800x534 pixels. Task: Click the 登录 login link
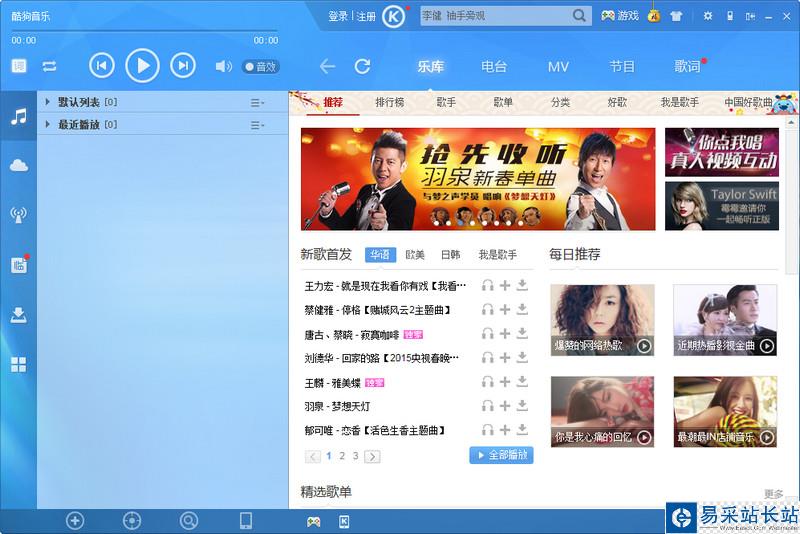338,16
